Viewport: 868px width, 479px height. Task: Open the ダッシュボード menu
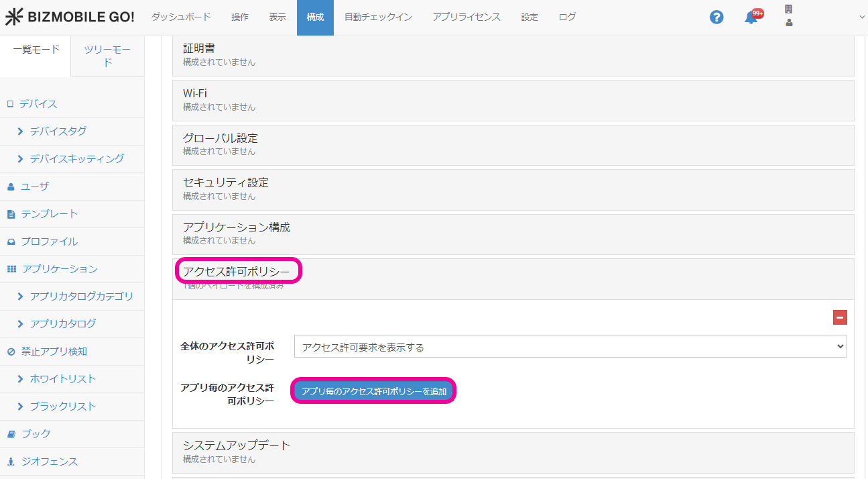[x=181, y=17]
